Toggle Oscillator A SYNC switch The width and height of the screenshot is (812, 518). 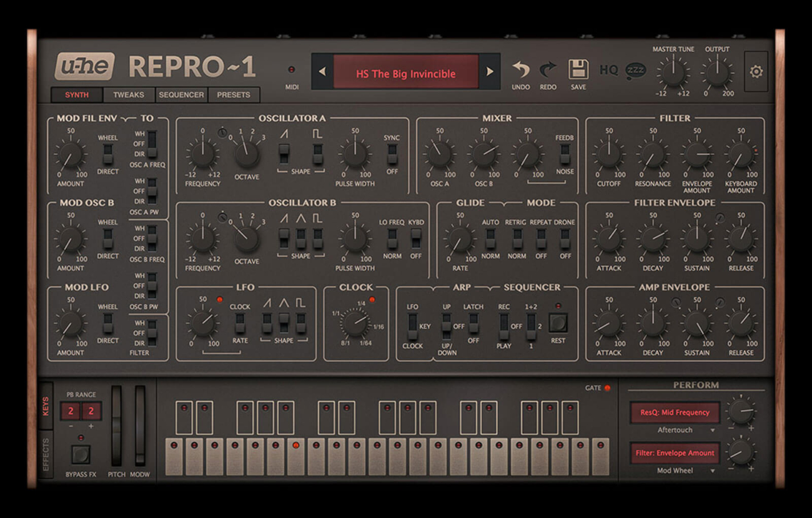point(392,154)
